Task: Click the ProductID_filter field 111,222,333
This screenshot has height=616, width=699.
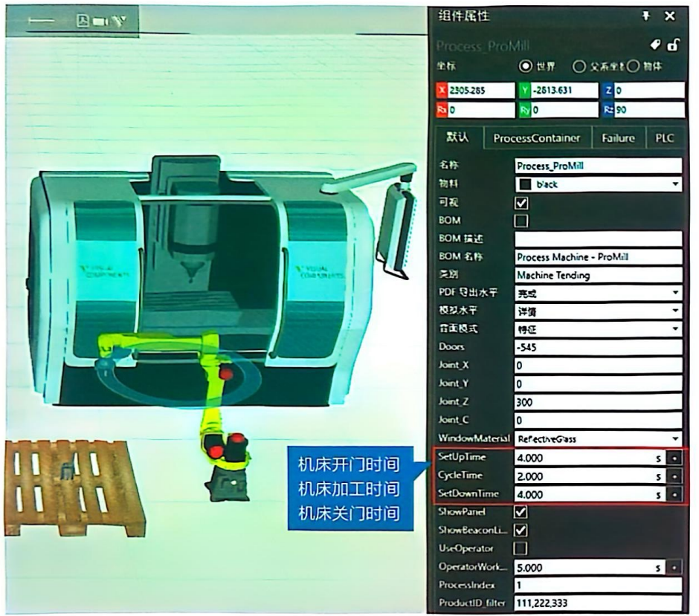Action: (x=598, y=603)
